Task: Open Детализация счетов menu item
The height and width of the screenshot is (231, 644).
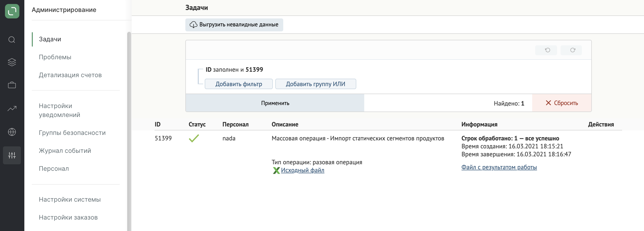Action: (x=70, y=75)
